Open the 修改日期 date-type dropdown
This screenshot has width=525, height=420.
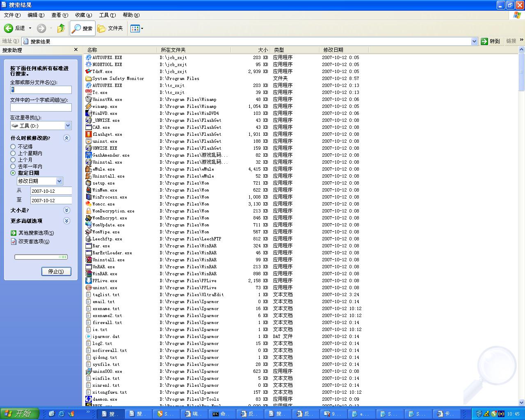[59, 181]
